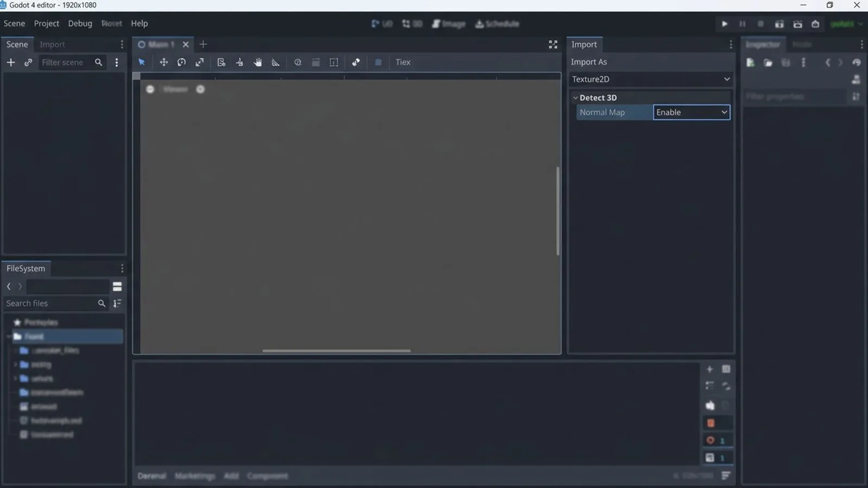The width and height of the screenshot is (868, 488).
Task: Toggle distraction-free mode icon
Action: coord(553,44)
